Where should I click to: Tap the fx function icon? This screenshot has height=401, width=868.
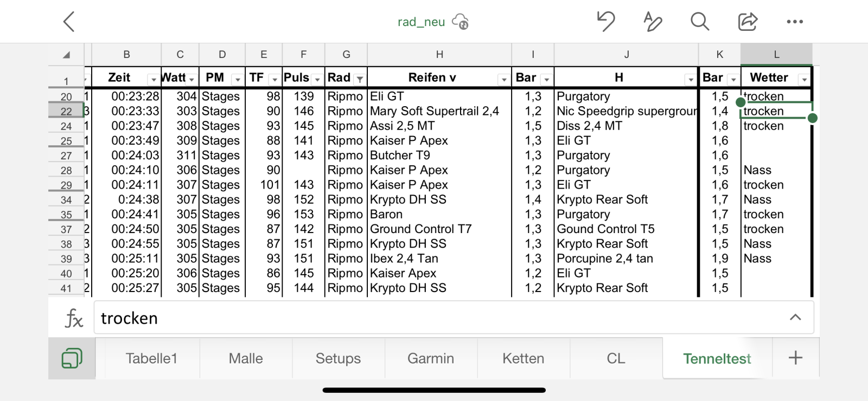pyautogui.click(x=74, y=318)
